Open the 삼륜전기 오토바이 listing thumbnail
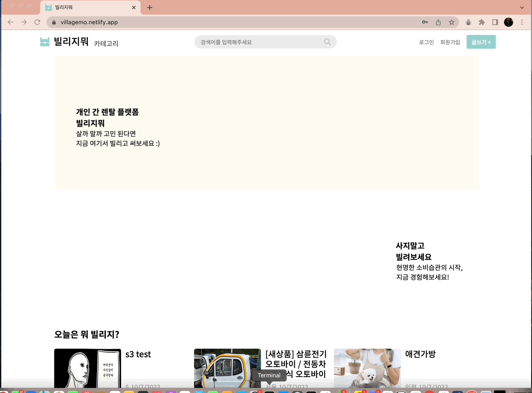Viewport: 532px width, 393px height. pos(228,369)
